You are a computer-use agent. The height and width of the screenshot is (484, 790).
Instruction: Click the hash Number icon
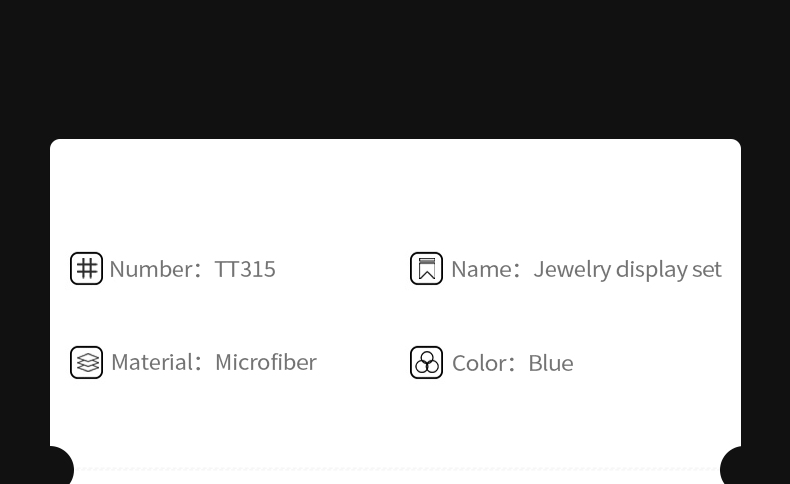click(86, 269)
